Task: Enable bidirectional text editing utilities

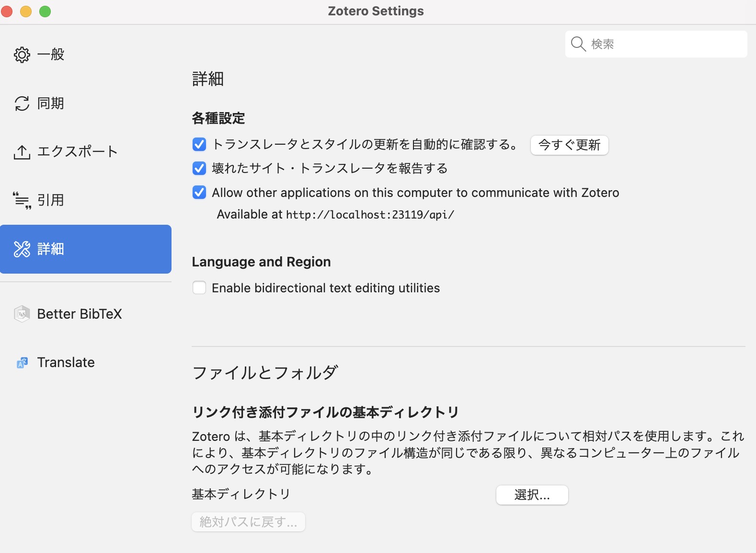Action: click(x=199, y=288)
